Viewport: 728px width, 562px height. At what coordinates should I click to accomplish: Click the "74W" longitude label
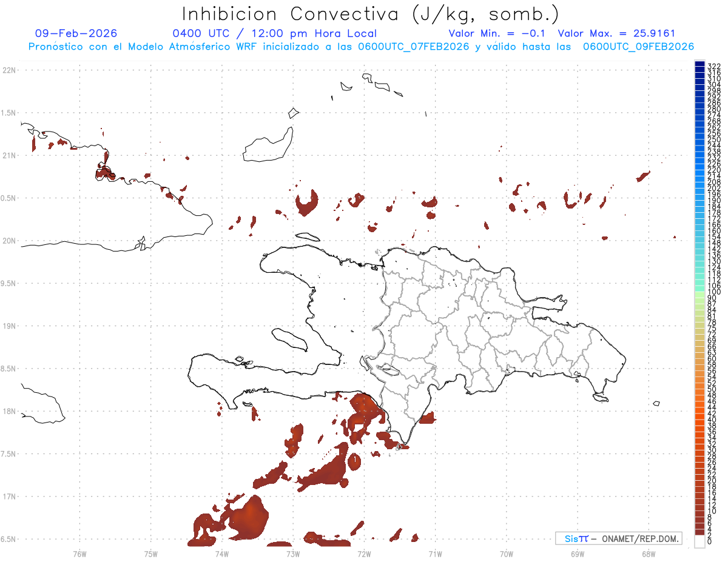click(x=221, y=554)
